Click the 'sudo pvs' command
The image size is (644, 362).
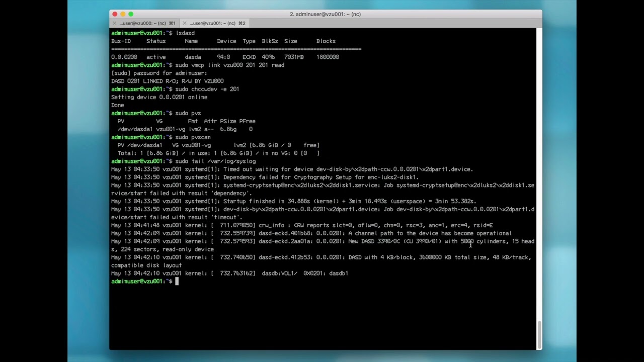(188, 113)
